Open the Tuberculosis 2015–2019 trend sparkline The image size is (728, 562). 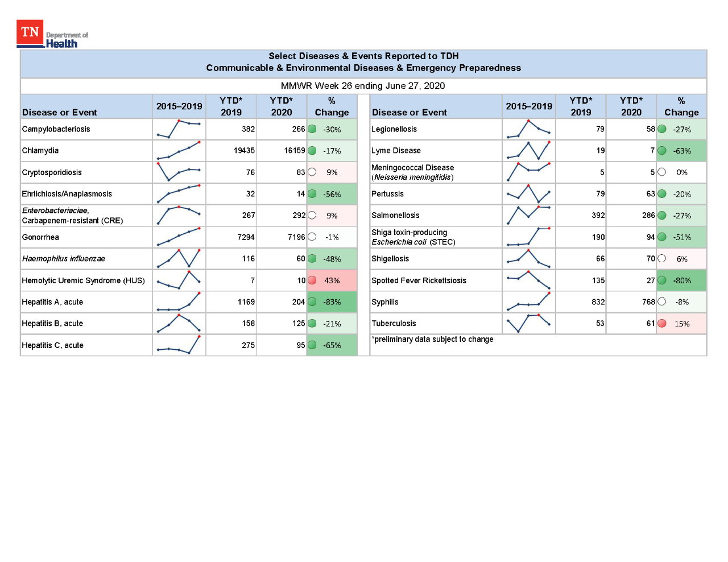pyautogui.click(x=529, y=324)
